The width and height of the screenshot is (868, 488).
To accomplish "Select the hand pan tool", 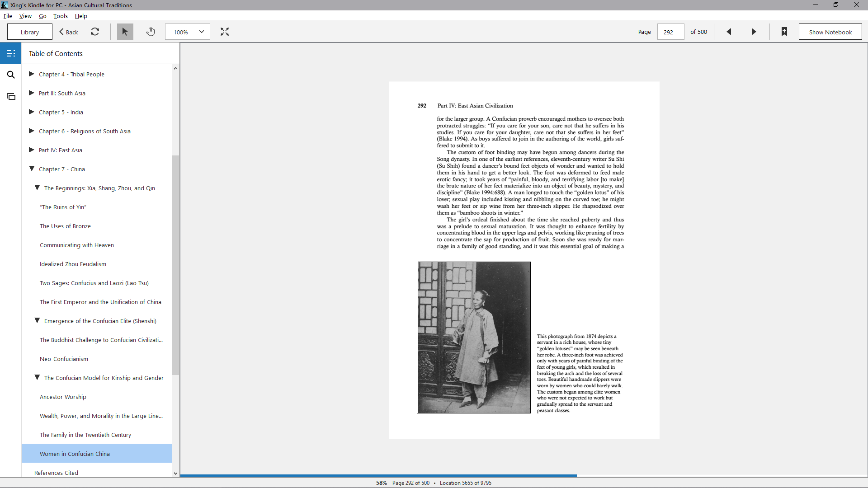I will [151, 32].
